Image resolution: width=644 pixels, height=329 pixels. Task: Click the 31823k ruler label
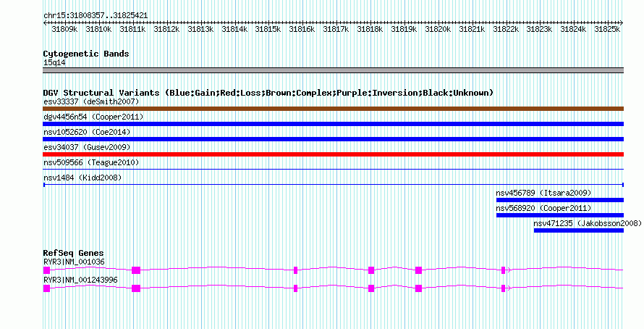tap(540, 29)
